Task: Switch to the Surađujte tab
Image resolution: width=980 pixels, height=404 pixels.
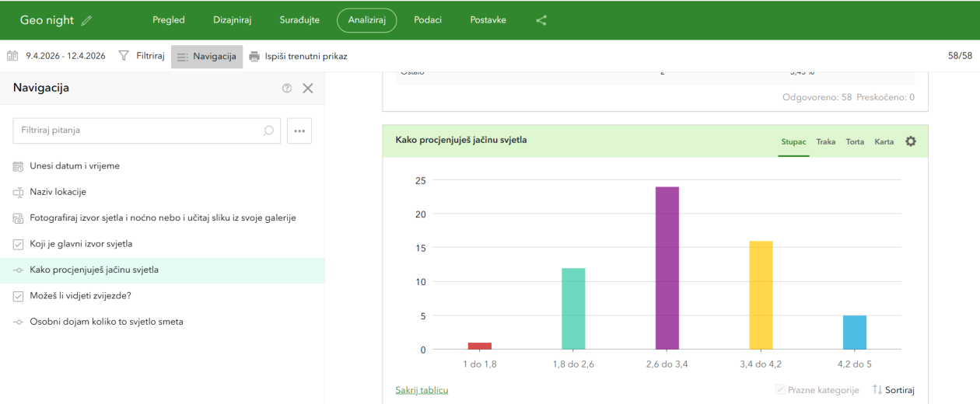Action: tap(299, 20)
